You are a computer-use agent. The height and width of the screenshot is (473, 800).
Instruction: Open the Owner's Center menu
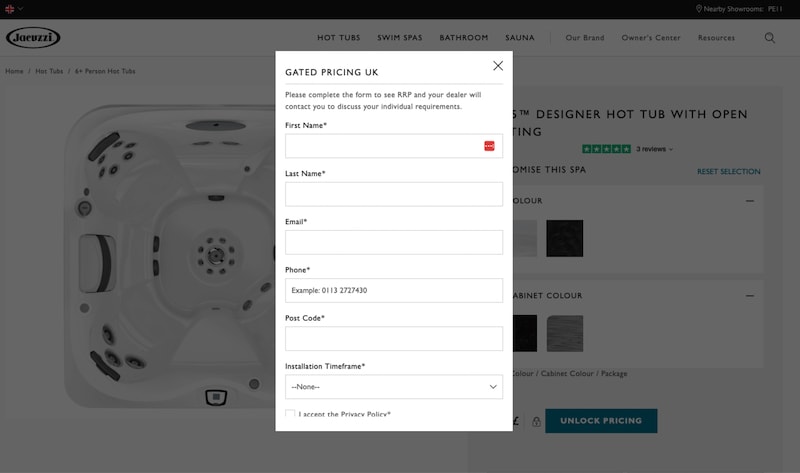click(651, 38)
